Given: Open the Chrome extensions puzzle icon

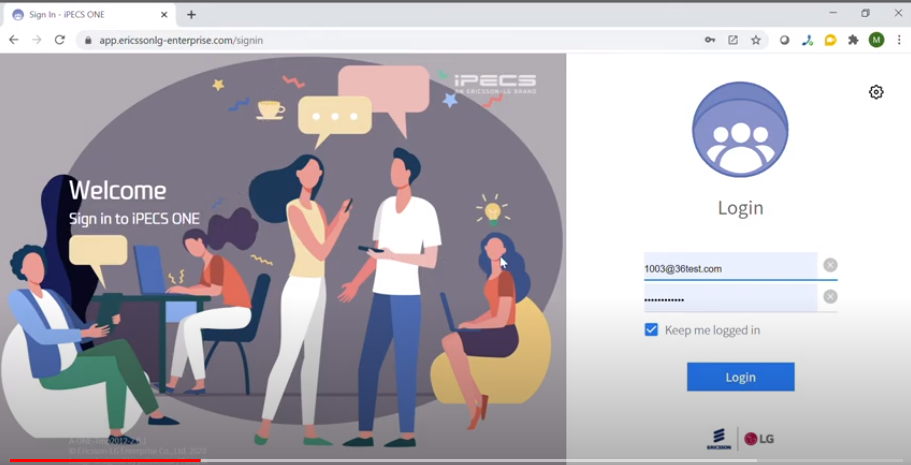Looking at the screenshot, I should (853, 40).
